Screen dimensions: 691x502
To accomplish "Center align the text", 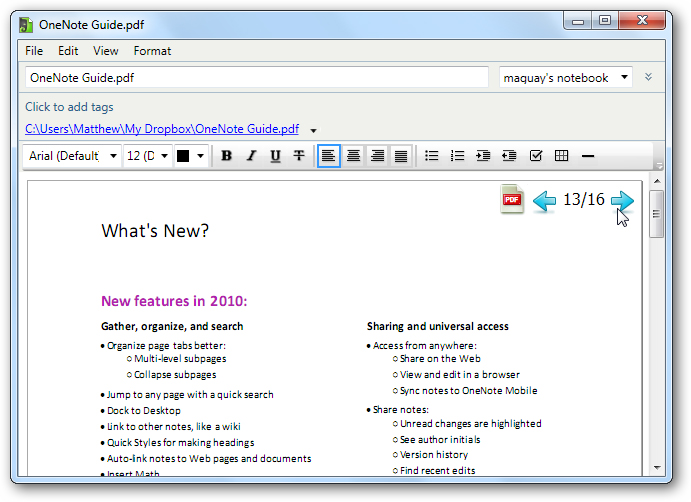I will (x=353, y=156).
